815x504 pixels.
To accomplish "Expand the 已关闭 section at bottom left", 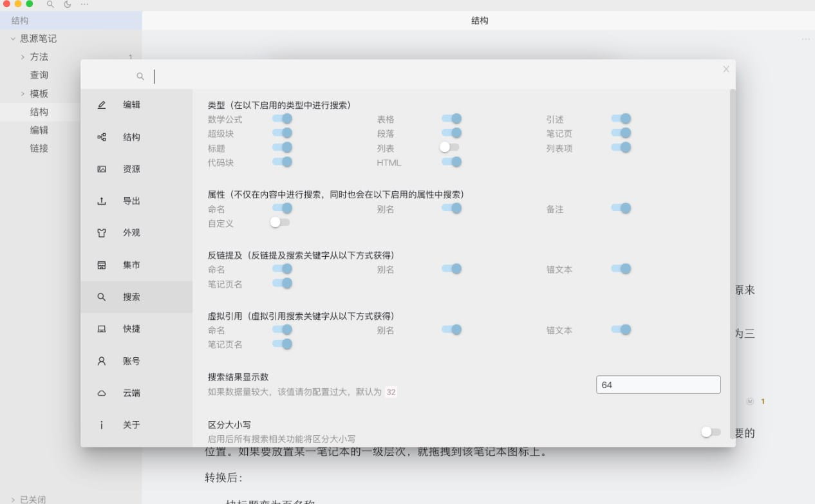I will pos(12,499).
